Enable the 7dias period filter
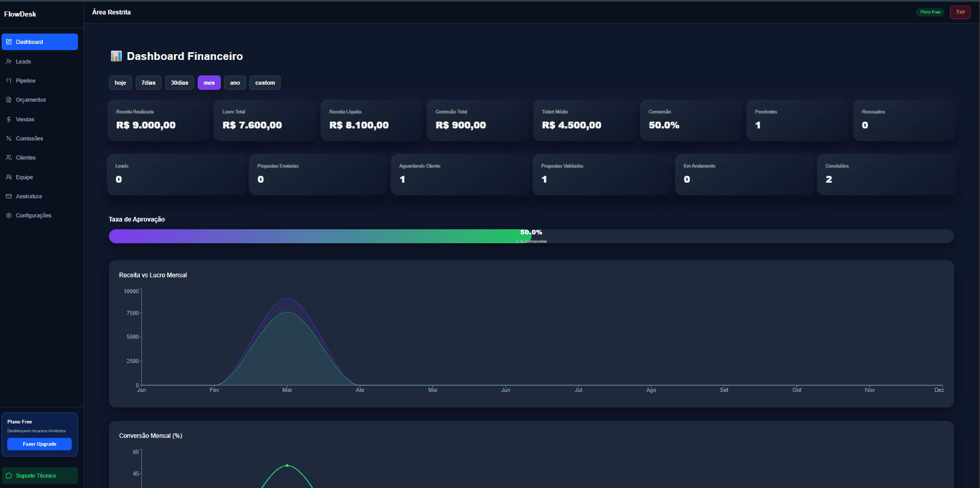Viewport: 980px width, 488px height. pos(148,83)
